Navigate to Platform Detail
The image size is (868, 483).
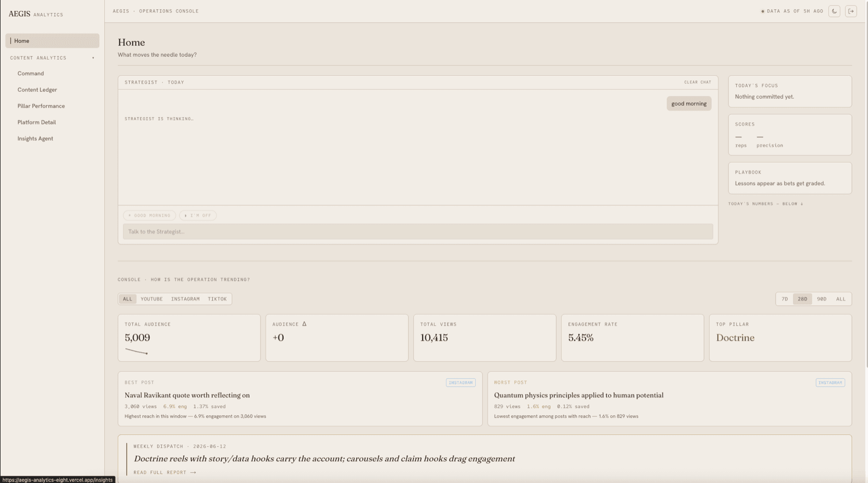(x=36, y=122)
